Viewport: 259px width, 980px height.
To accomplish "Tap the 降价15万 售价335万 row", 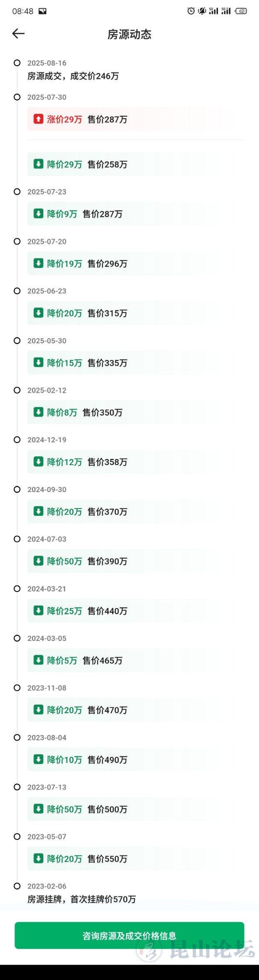I will [x=131, y=363].
